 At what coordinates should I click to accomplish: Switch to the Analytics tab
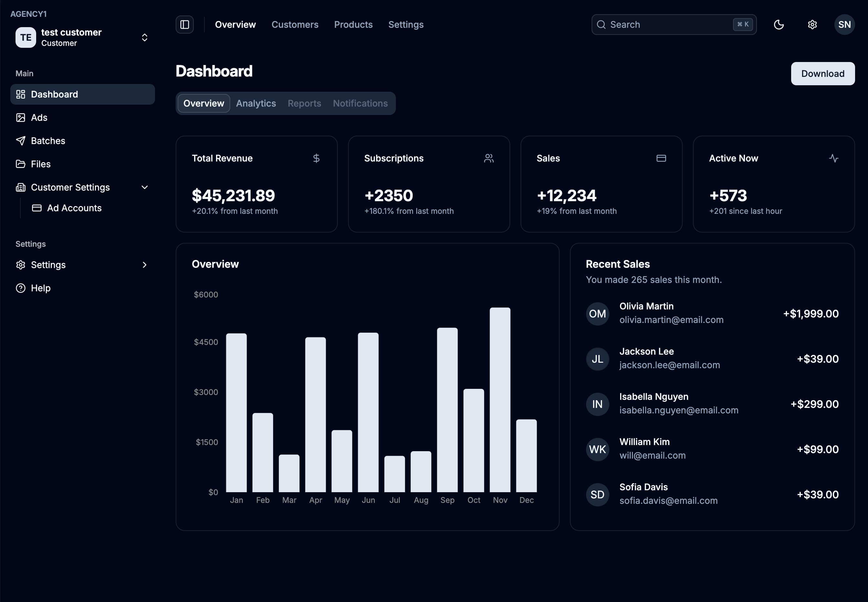256,103
